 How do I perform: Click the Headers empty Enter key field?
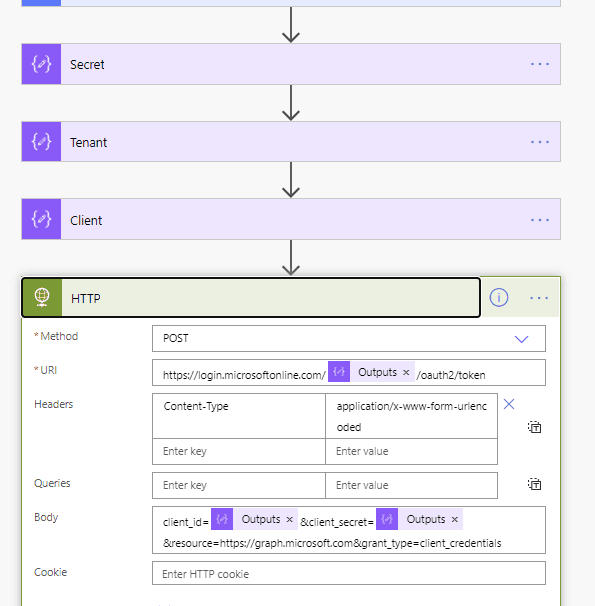click(x=239, y=451)
